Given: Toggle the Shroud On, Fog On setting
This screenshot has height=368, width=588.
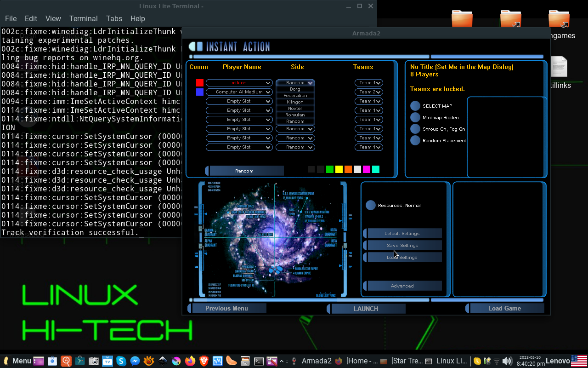Looking at the screenshot, I should point(415,129).
